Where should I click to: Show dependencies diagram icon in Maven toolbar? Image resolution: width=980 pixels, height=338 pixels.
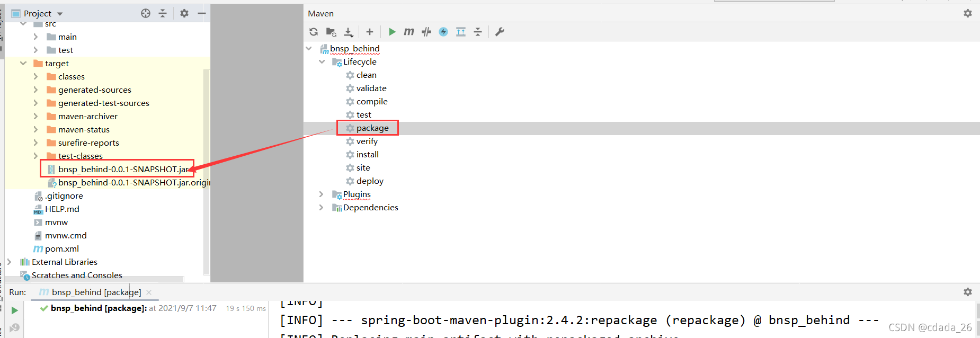(461, 32)
